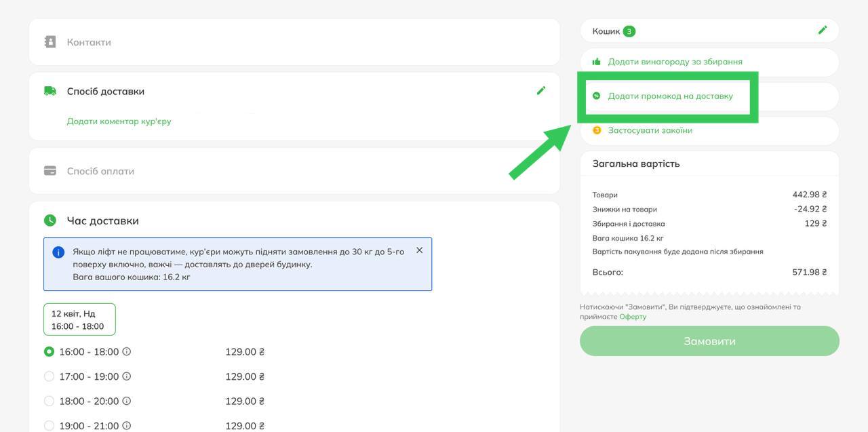Click the pencil icon next to Кошик

click(822, 31)
